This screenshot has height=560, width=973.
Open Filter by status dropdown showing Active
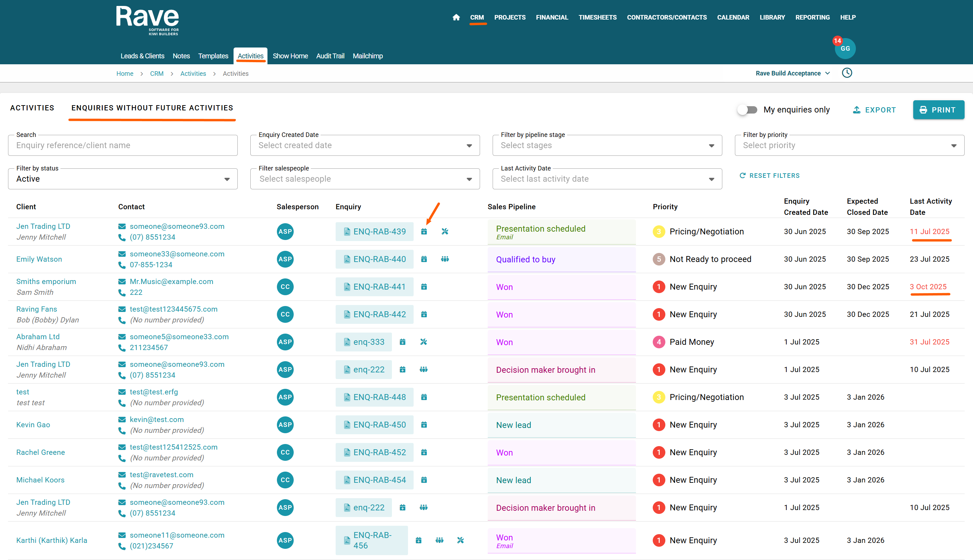coord(123,179)
